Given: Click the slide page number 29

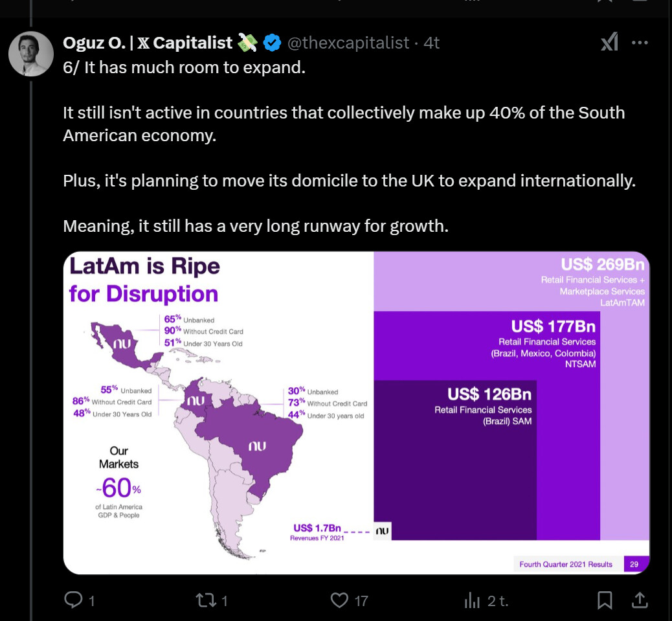Looking at the screenshot, I should tap(634, 564).
